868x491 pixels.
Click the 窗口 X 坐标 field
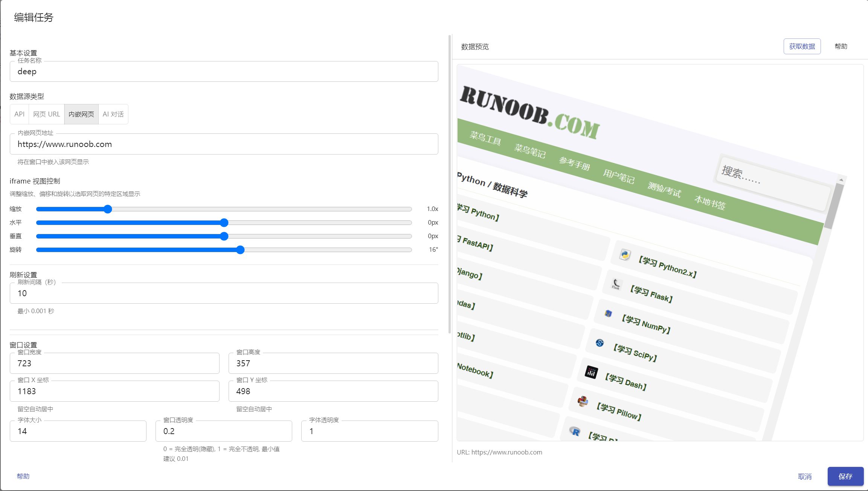pyautogui.click(x=114, y=391)
